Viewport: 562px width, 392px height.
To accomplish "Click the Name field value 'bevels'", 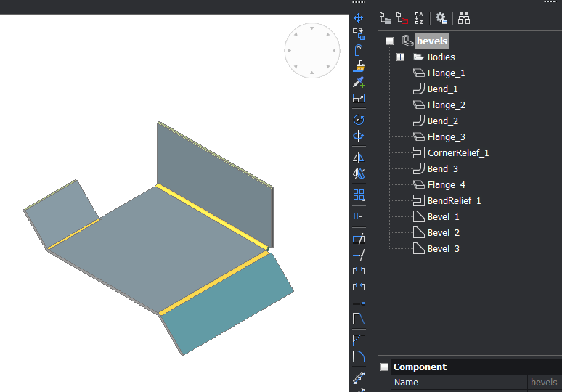I will (x=544, y=383).
